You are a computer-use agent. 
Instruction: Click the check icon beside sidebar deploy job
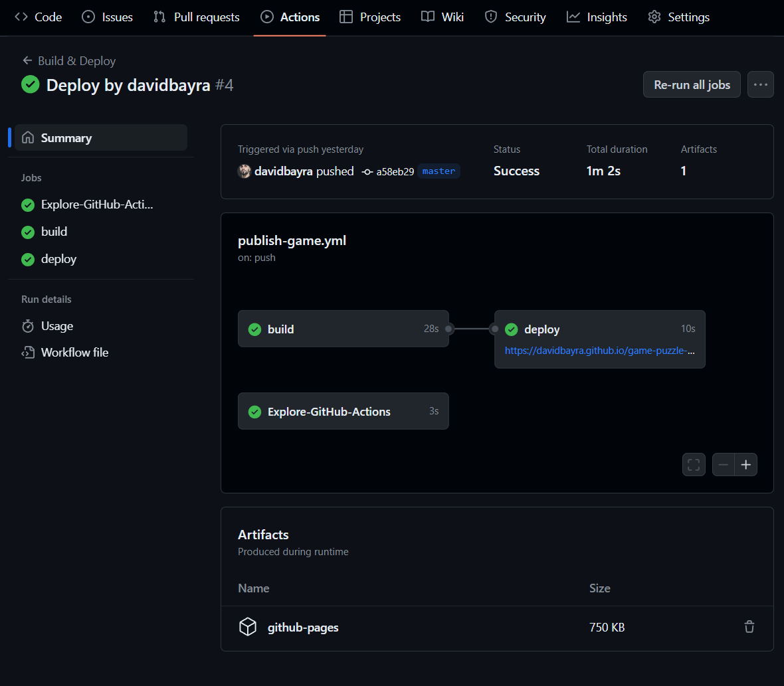click(28, 259)
